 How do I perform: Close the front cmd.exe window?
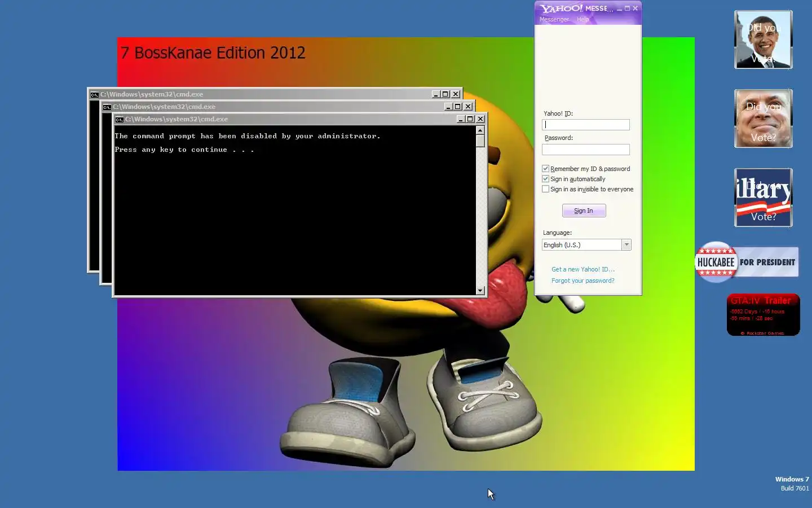pos(480,119)
